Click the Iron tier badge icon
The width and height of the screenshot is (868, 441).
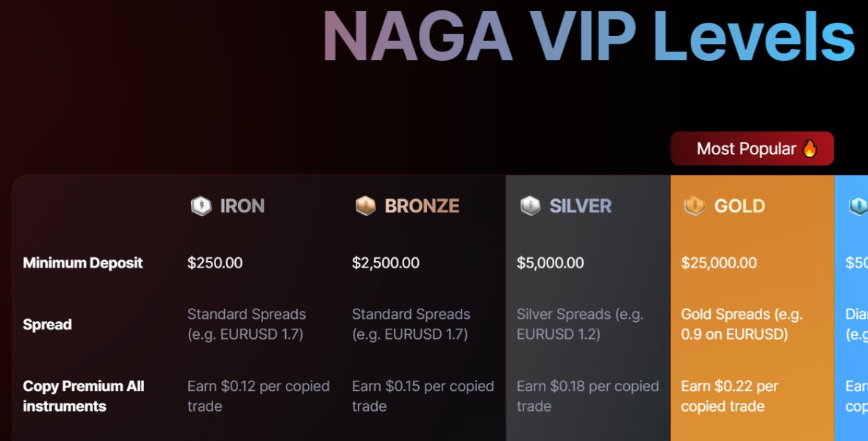pyautogui.click(x=201, y=206)
